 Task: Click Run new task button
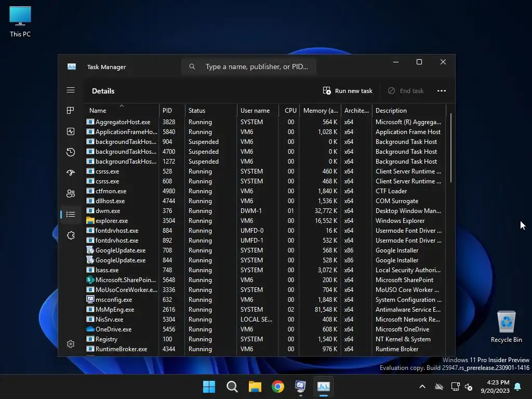click(x=348, y=91)
